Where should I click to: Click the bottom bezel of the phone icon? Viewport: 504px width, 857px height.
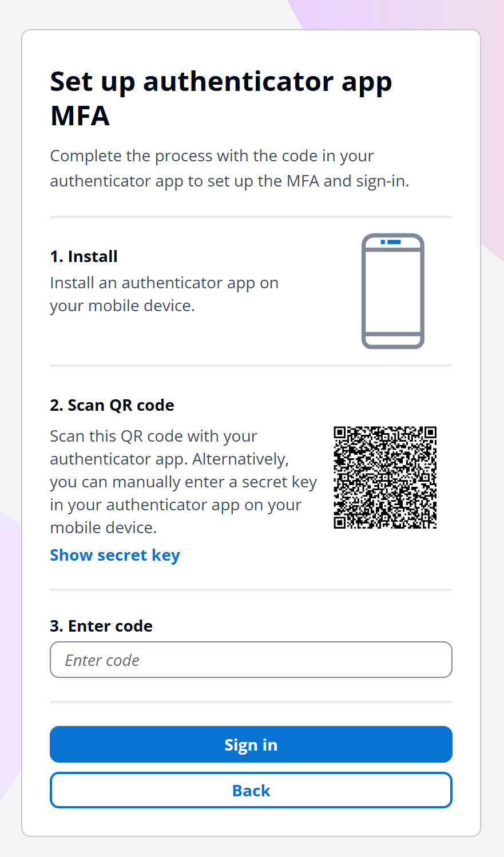pos(393,339)
